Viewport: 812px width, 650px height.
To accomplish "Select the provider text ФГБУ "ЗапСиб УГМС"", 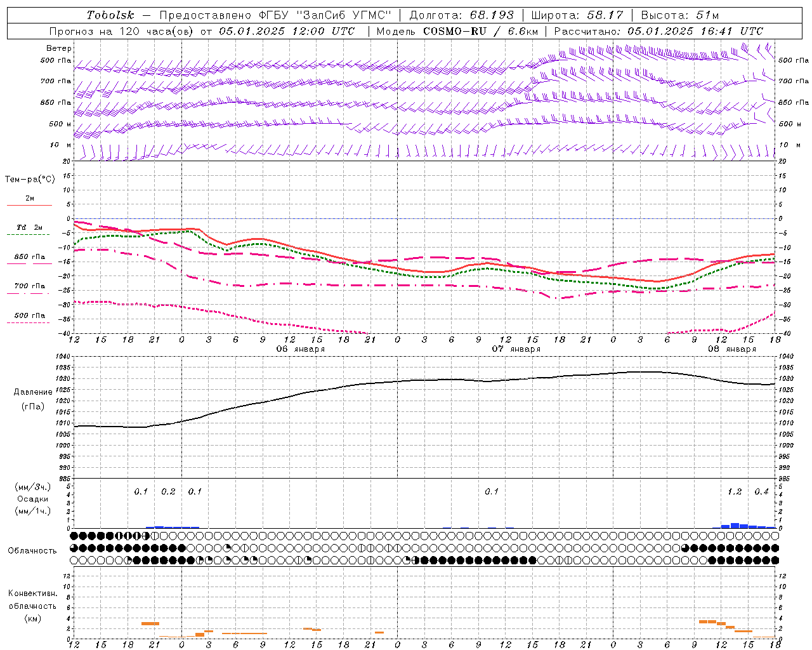I will pyautogui.click(x=325, y=15).
